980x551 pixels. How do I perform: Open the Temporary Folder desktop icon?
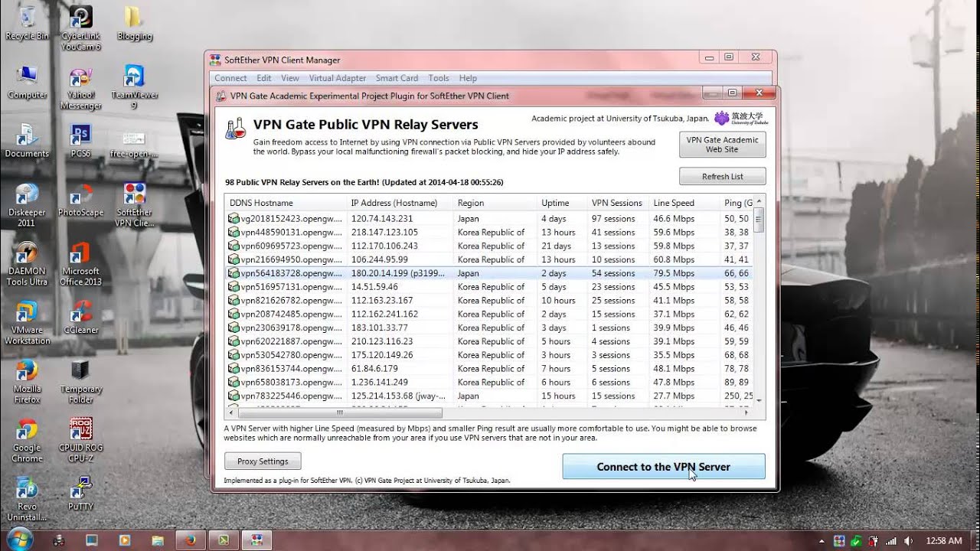(80, 381)
